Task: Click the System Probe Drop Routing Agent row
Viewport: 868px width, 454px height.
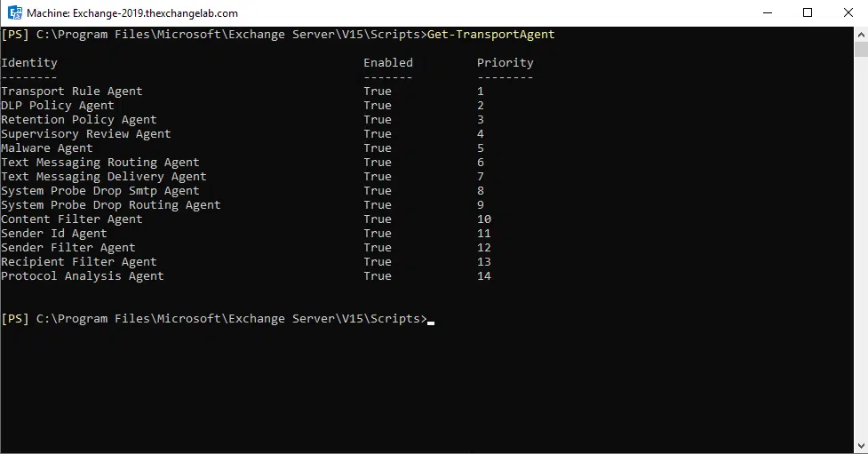Action: [x=246, y=205]
